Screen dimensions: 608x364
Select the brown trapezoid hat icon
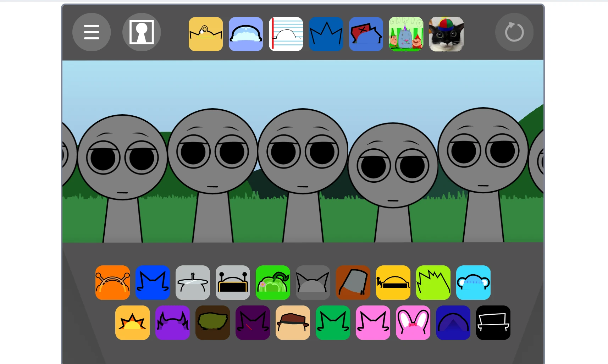pyautogui.click(x=353, y=282)
